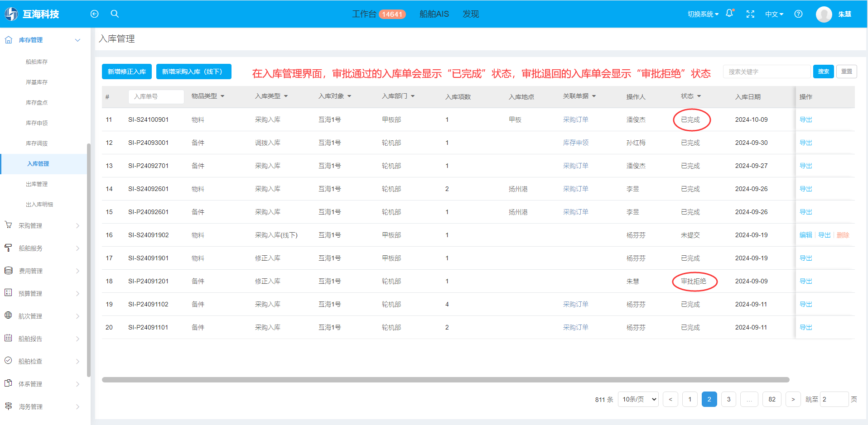
Task: Go to page 3
Action: pyautogui.click(x=728, y=399)
